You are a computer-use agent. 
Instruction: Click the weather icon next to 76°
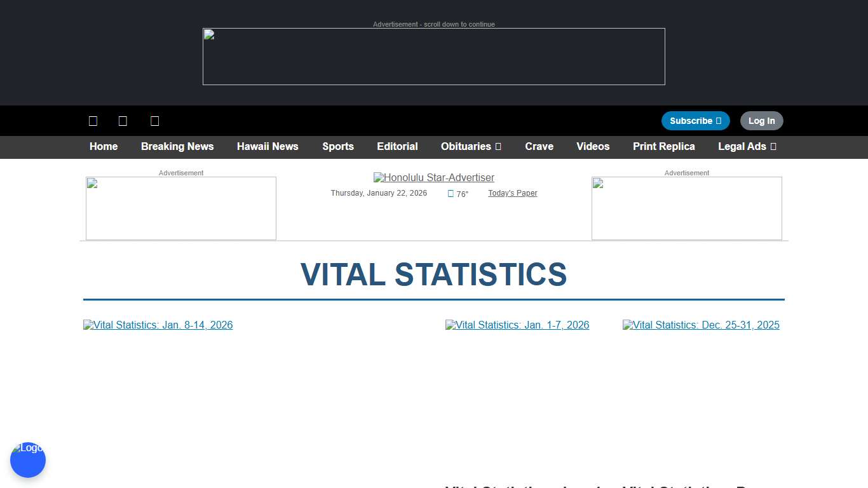point(451,193)
